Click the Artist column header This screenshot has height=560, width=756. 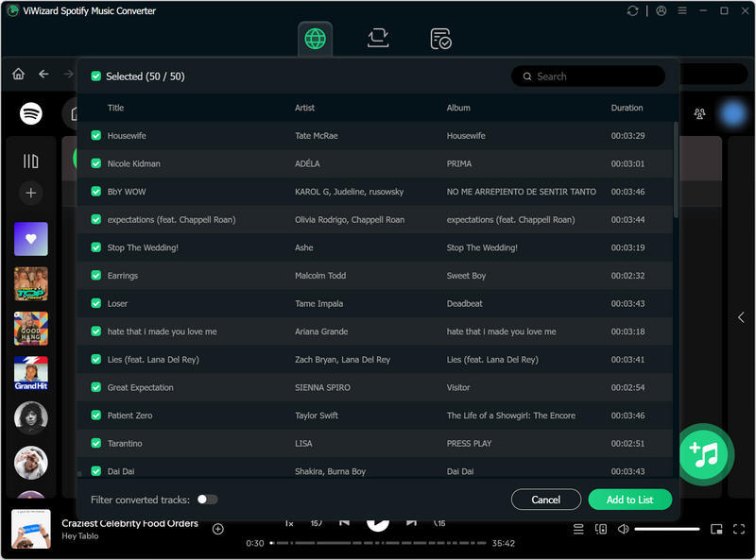[x=304, y=108]
